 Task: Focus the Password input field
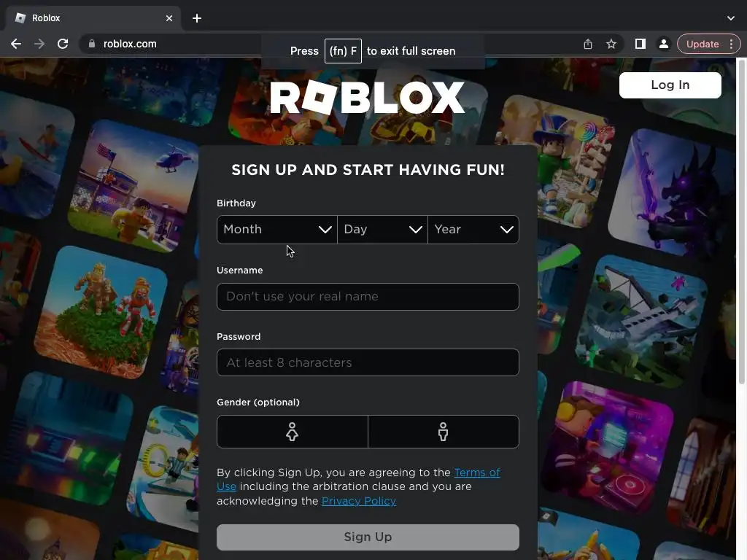coord(368,362)
